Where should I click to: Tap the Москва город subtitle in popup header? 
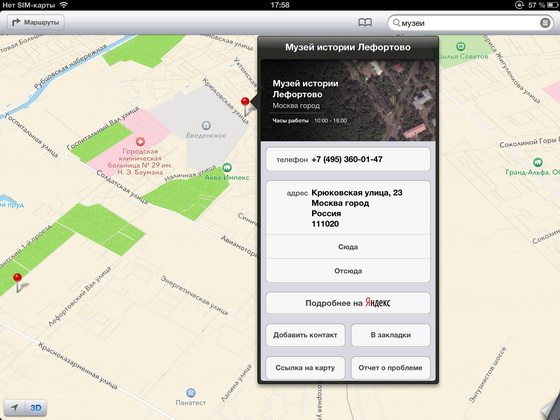tap(296, 106)
